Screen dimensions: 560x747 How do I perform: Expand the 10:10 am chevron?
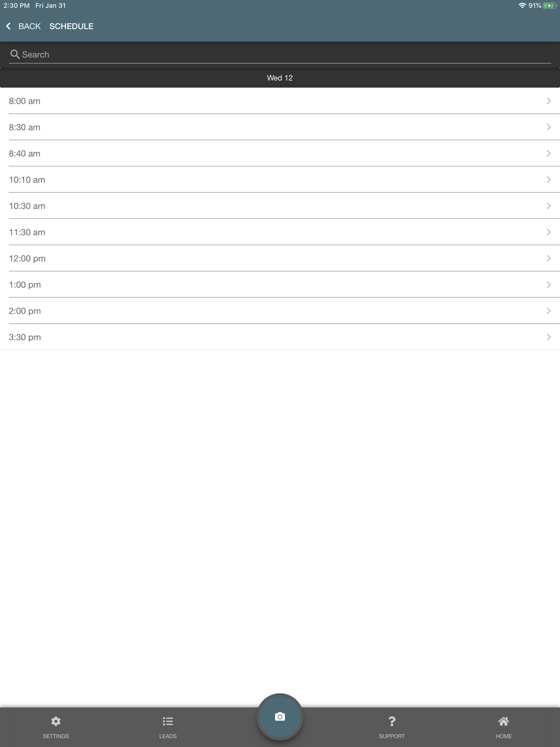549,180
